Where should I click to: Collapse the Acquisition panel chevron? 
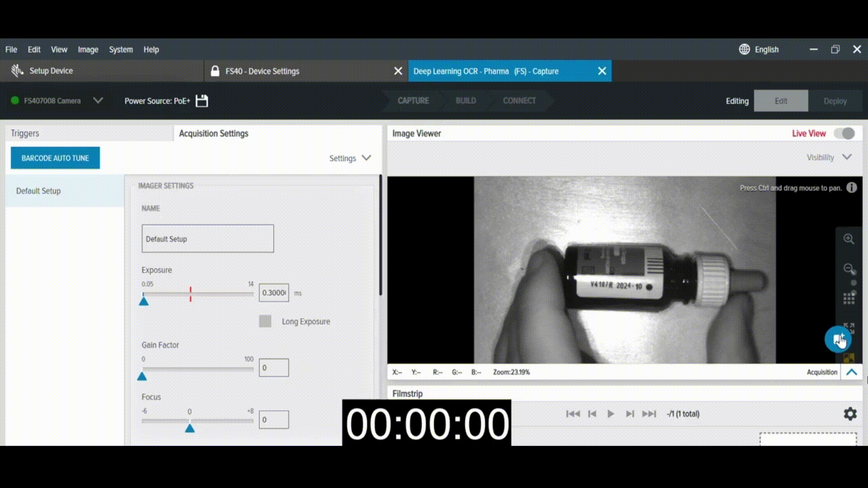(851, 372)
